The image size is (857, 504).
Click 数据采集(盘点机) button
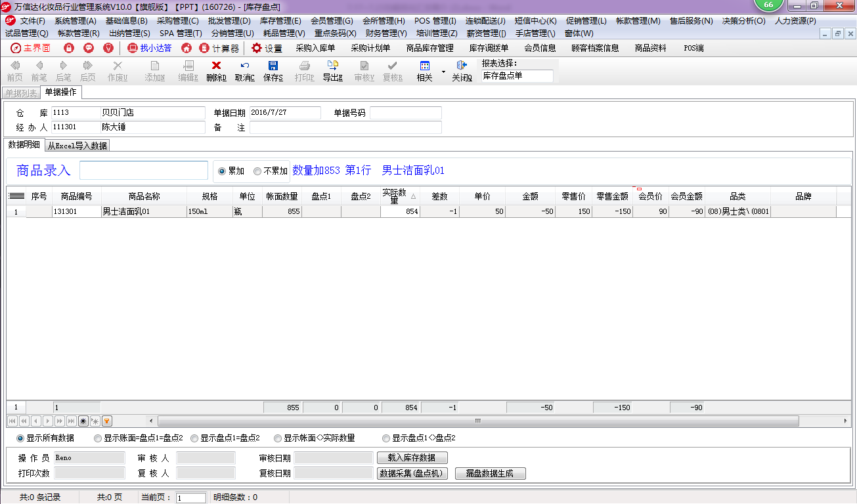pyautogui.click(x=414, y=473)
